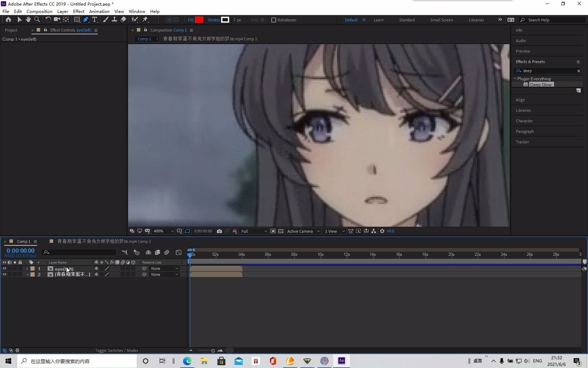Select the Horizontal Type tool
Viewport: 588px width, 368px height.
pos(94,20)
